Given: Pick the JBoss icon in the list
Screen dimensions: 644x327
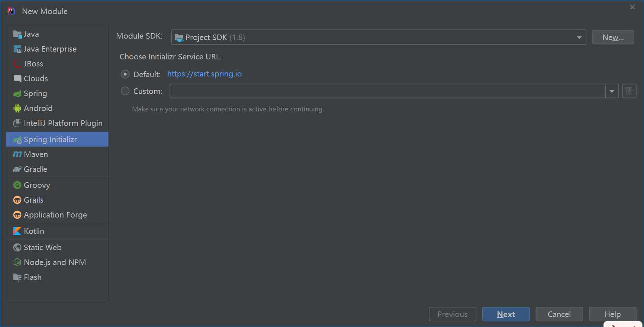Looking at the screenshot, I should point(17,64).
